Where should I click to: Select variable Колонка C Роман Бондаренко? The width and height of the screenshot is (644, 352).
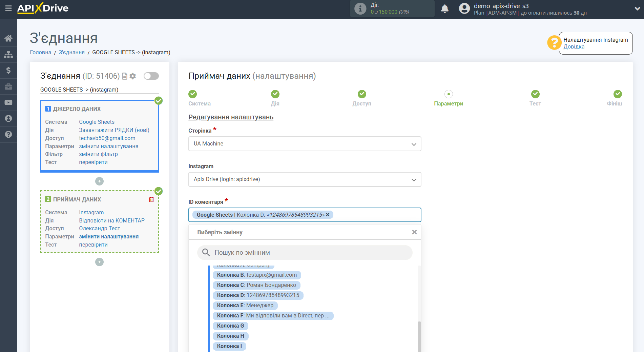[256, 285]
